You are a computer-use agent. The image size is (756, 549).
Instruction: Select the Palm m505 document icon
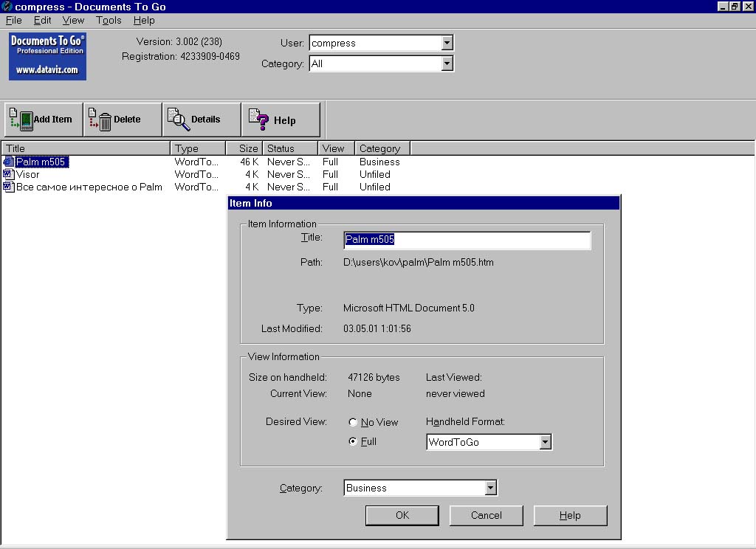pos(8,162)
